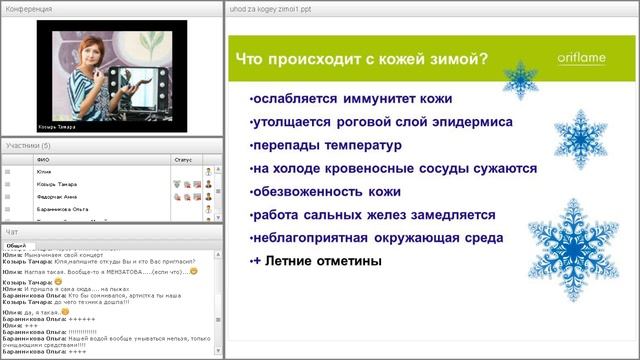The image size is (640, 360).
Task: Toggle the row marker beside Федорчак Анна
Action: point(7,197)
